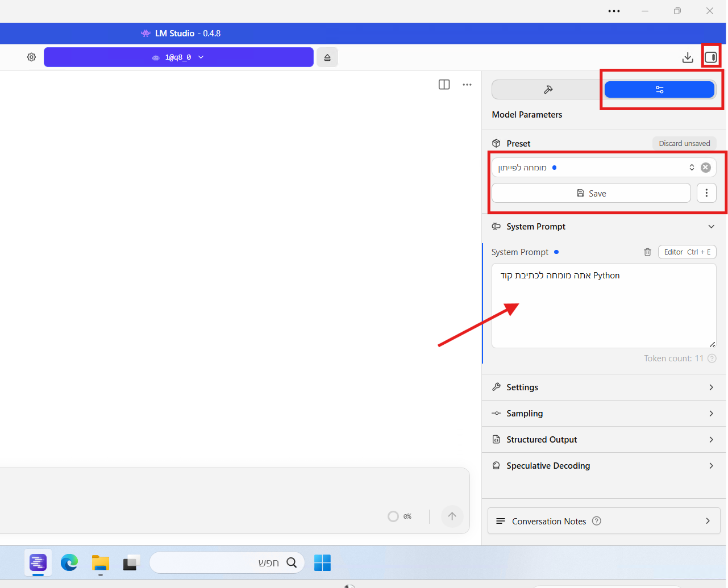The image size is (728, 588).
Task: Click the Discard unsaved button
Action: pyautogui.click(x=684, y=144)
